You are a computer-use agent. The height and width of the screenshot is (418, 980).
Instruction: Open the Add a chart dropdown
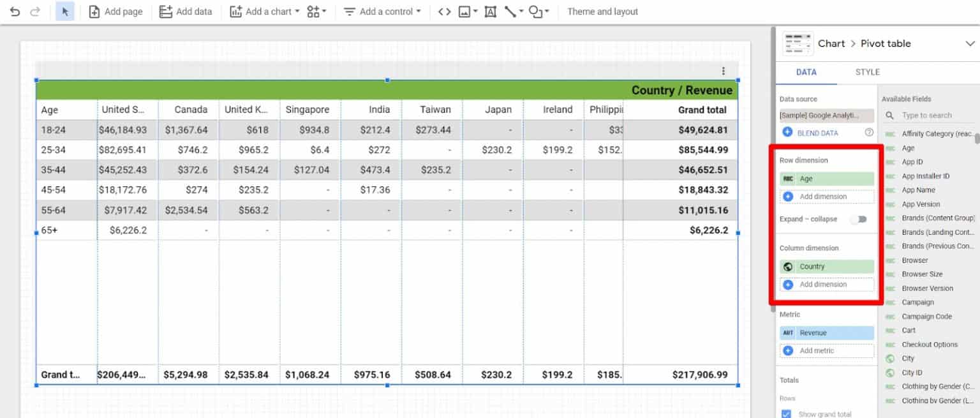coord(264,11)
